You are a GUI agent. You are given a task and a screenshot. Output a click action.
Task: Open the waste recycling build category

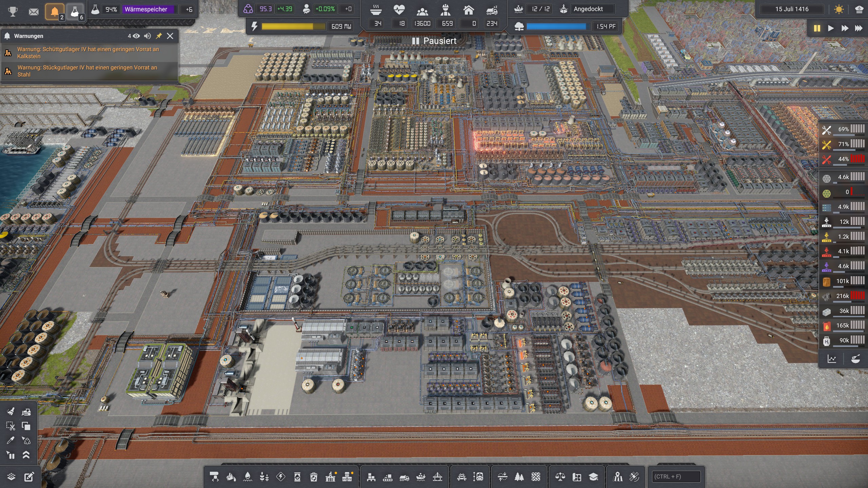click(314, 477)
